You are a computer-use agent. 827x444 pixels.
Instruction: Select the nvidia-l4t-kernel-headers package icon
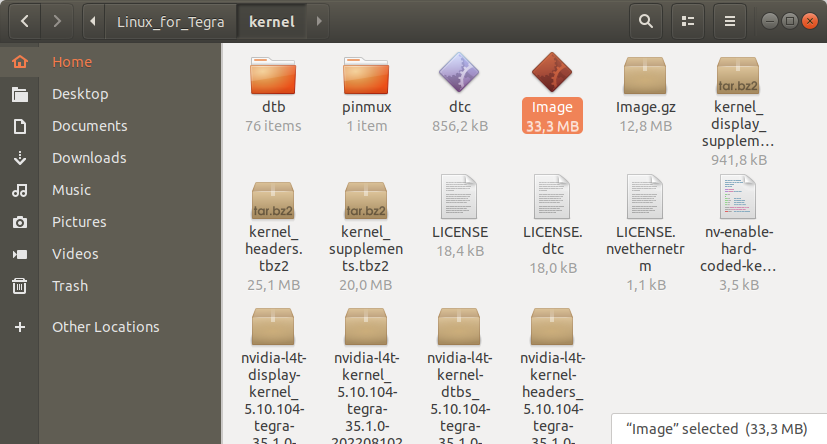point(552,326)
